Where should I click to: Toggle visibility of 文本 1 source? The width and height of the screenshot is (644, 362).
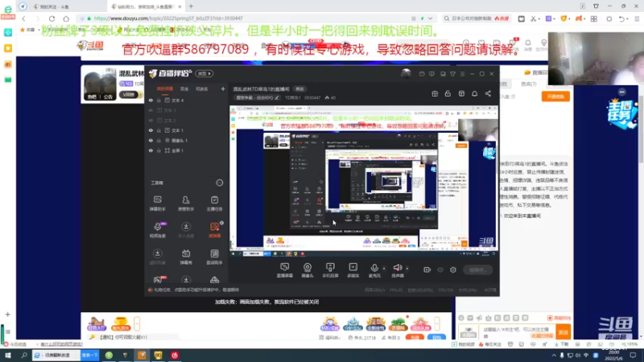click(151, 130)
